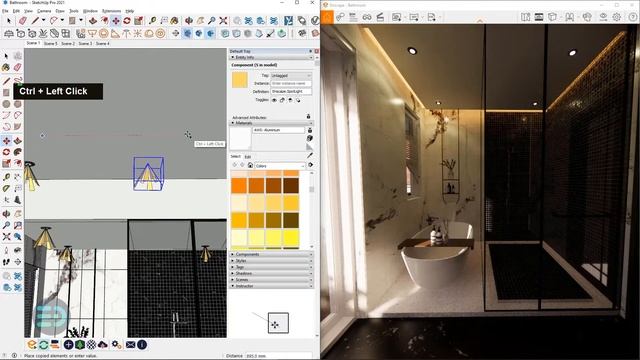The width and height of the screenshot is (640, 360).
Task: Open video editor clapperboard in Enscape window
Action: click(x=380, y=17)
